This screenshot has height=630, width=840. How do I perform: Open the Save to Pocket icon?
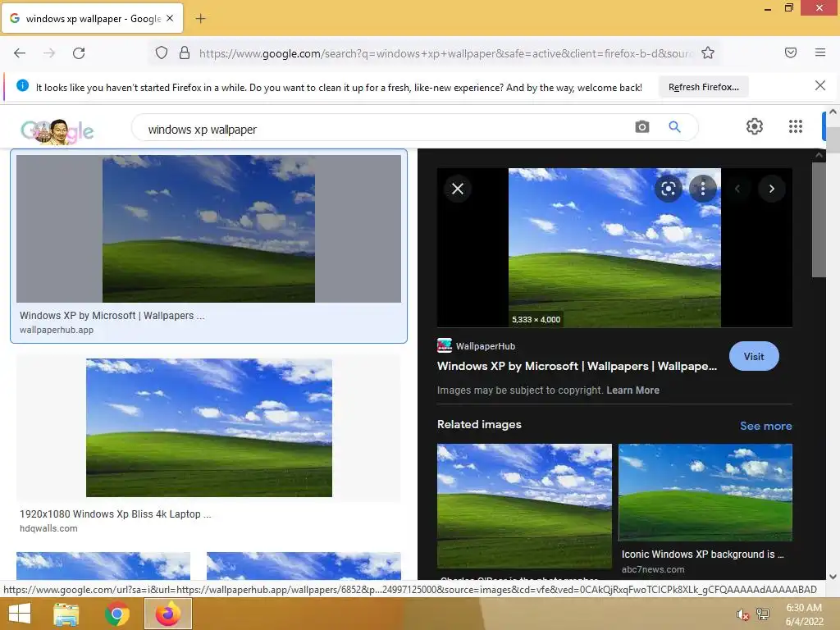tap(790, 52)
